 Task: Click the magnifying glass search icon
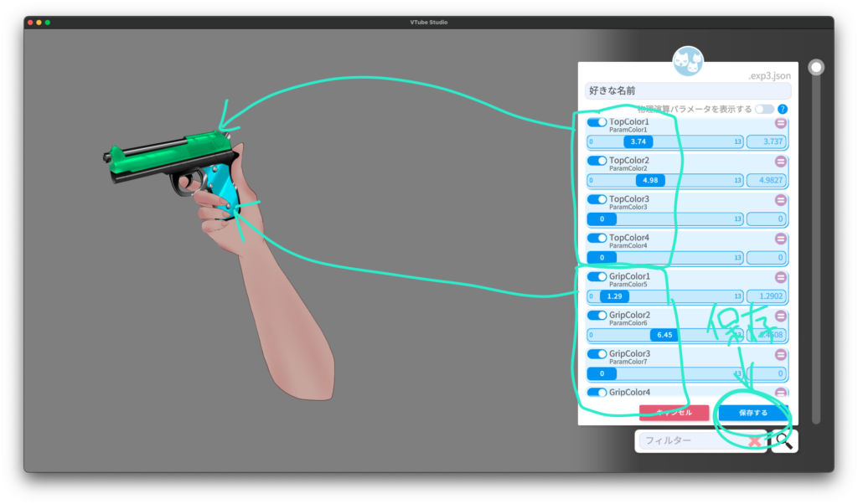(x=783, y=440)
